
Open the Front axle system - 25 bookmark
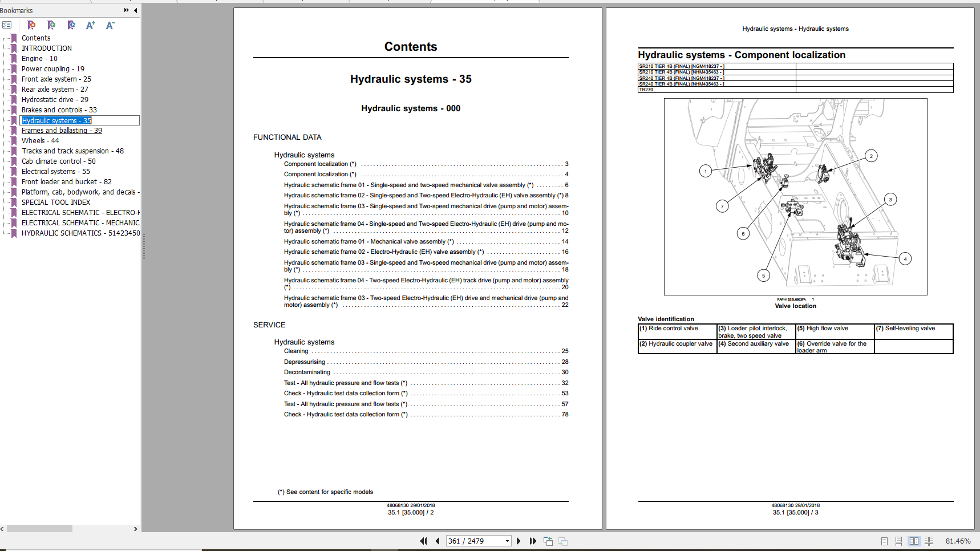[x=56, y=79]
